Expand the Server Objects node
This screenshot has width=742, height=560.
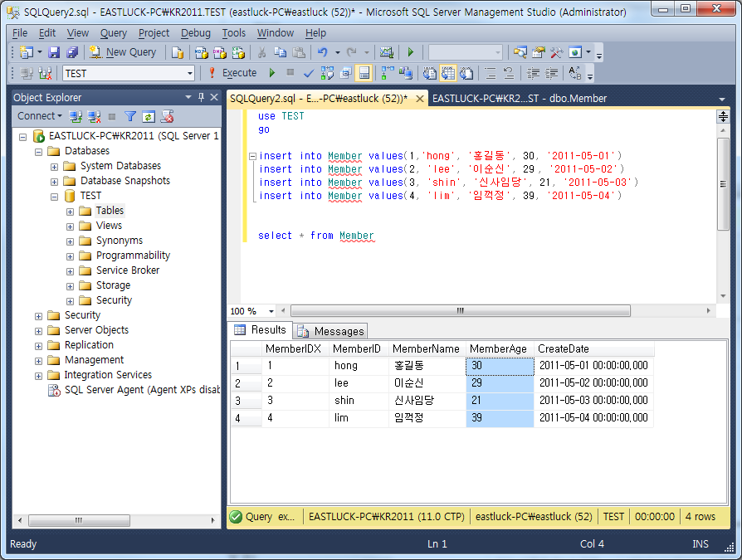pyautogui.click(x=38, y=331)
